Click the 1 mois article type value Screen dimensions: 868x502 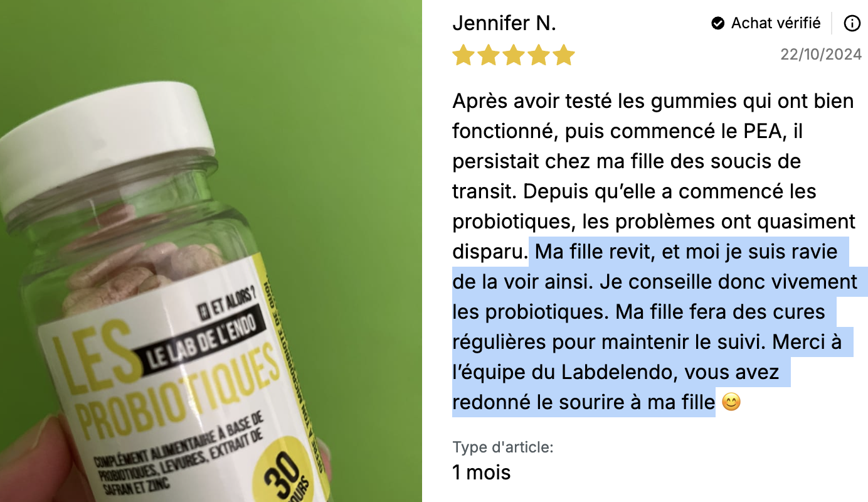pos(482,472)
